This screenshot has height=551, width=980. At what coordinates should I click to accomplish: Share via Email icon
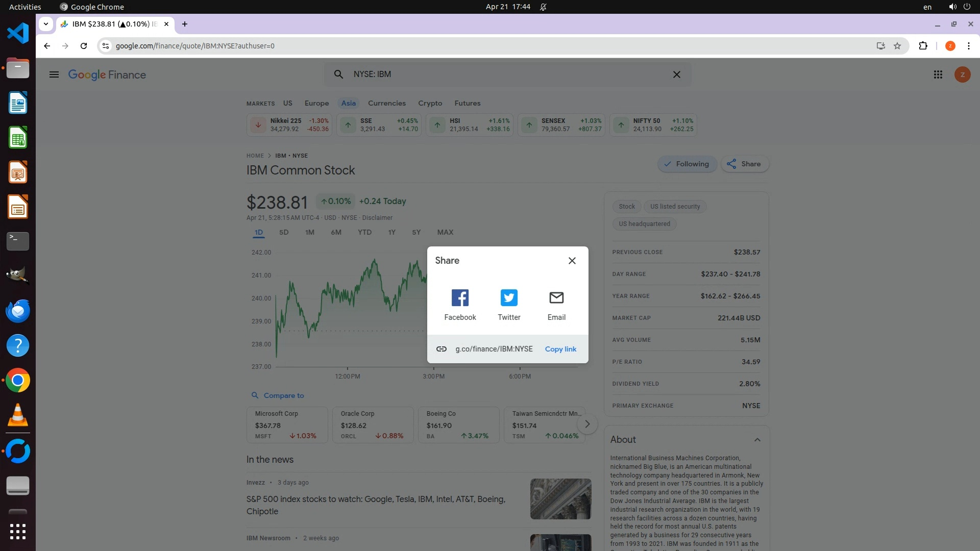coord(556,298)
